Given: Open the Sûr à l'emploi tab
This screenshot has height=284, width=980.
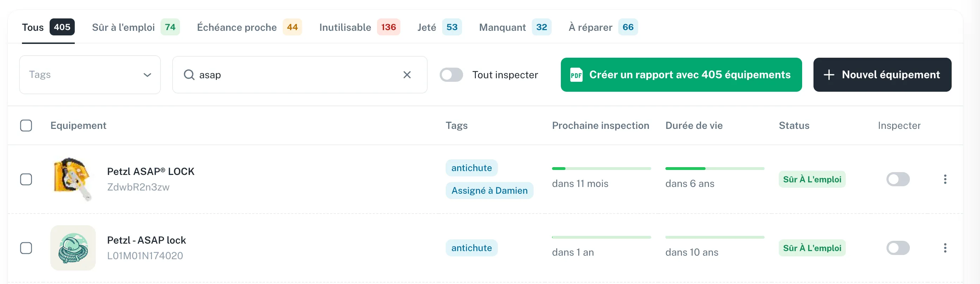Looking at the screenshot, I should 136,27.
